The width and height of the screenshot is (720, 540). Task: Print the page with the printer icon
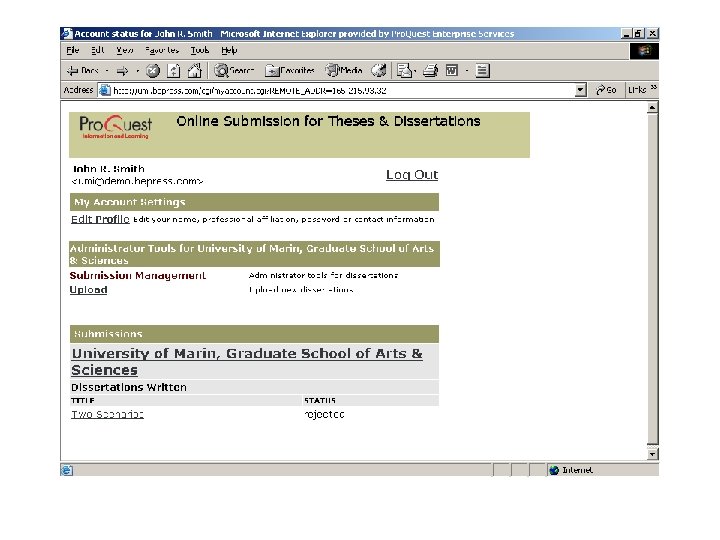(430, 70)
